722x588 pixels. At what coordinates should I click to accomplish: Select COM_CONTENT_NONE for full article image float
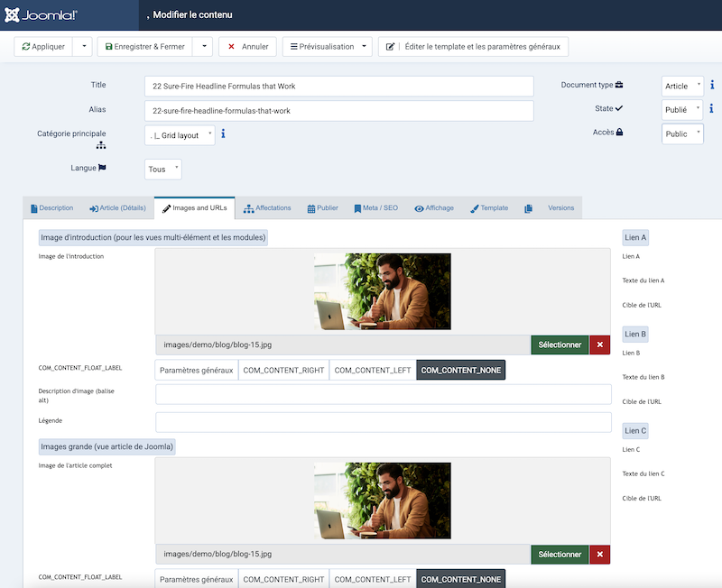[x=461, y=579]
